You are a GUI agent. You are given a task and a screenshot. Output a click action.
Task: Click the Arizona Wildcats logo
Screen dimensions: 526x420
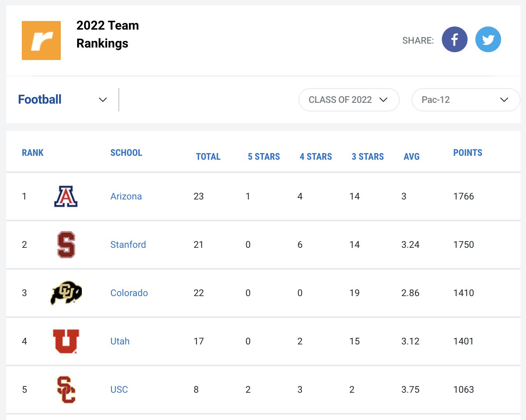(x=66, y=196)
